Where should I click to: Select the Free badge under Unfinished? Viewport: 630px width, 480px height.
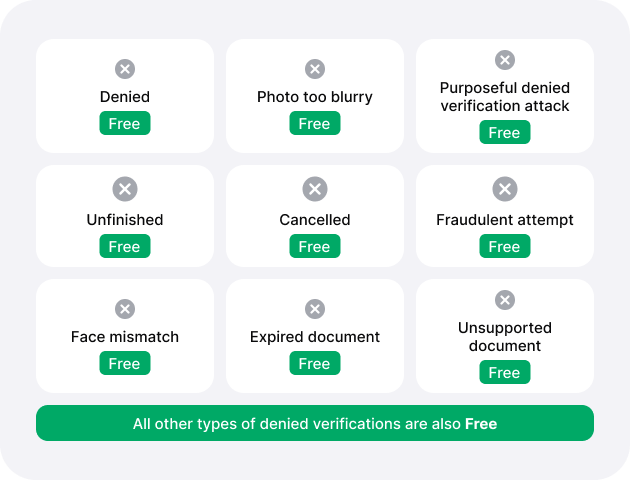tap(125, 246)
